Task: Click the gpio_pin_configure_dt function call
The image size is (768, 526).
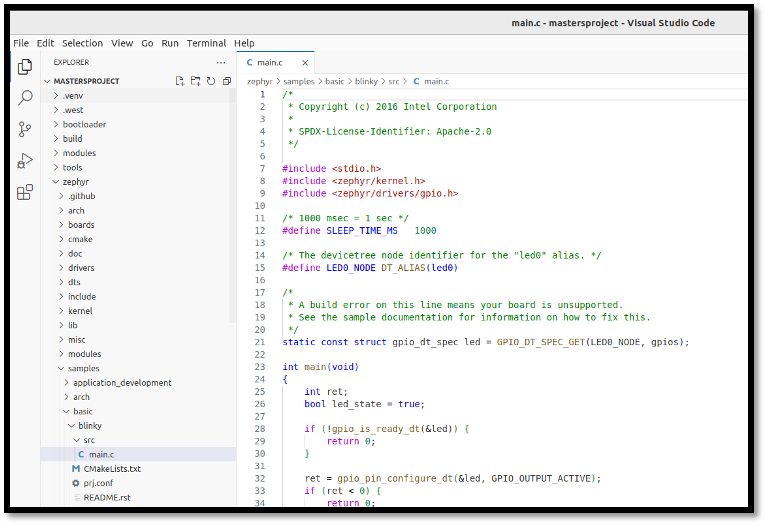Action: click(396, 478)
